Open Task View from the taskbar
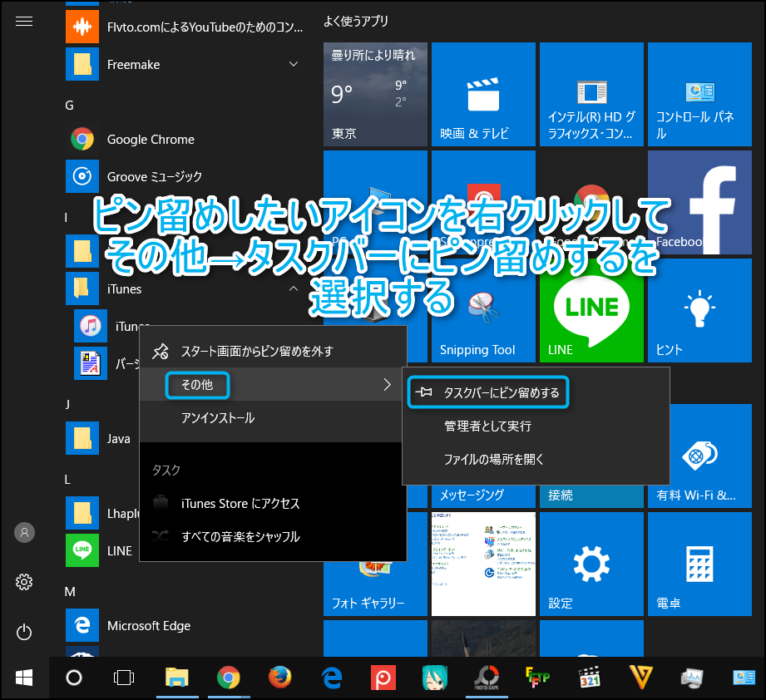 [x=124, y=678]
